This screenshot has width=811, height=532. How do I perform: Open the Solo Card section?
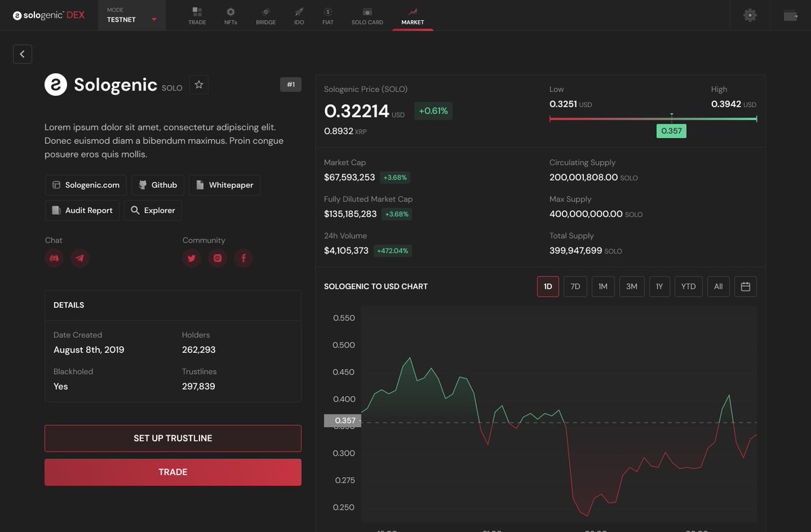pos(367,16)
